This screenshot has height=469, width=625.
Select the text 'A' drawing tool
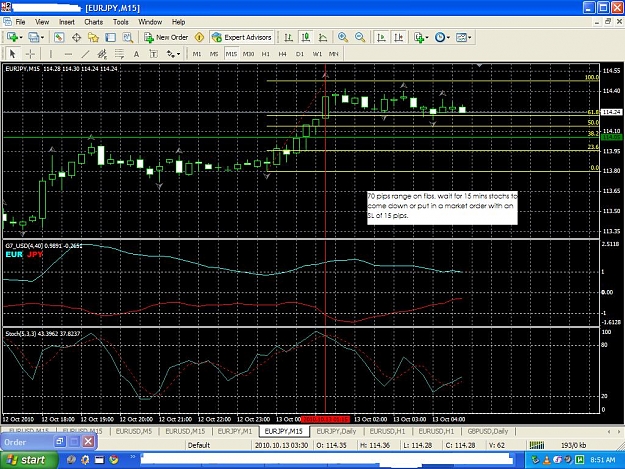tap(136, 54)
